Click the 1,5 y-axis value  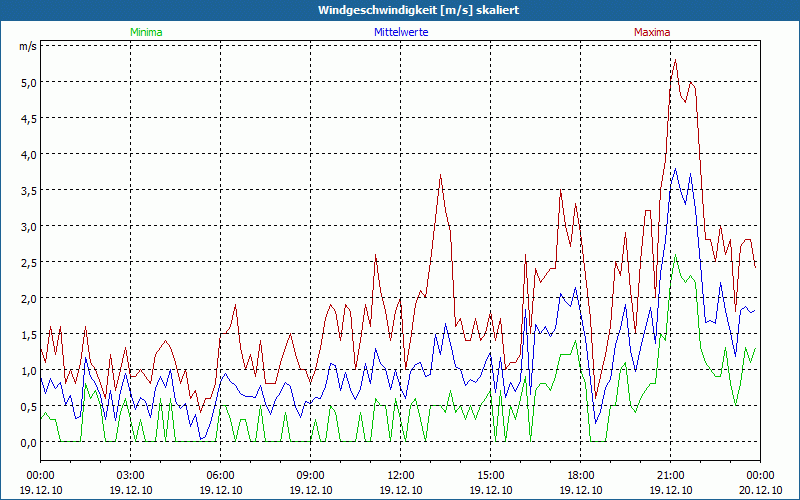click(29, 334)
